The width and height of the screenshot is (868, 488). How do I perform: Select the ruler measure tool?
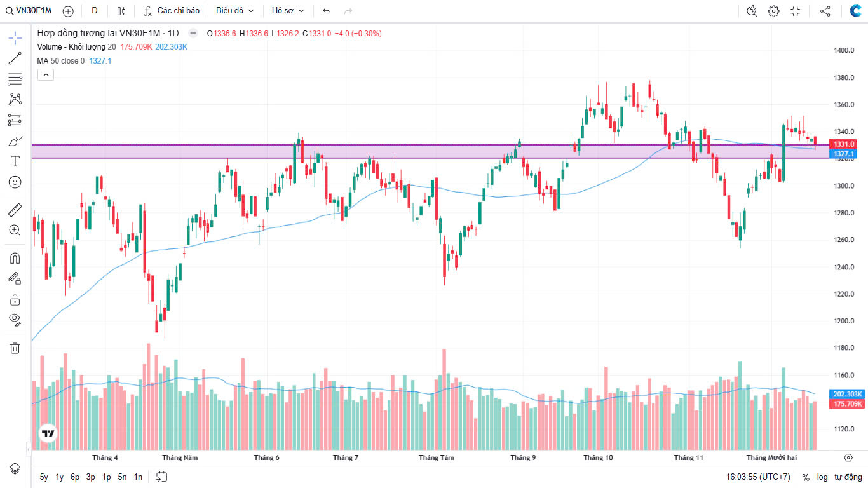(x=15, y=209)
